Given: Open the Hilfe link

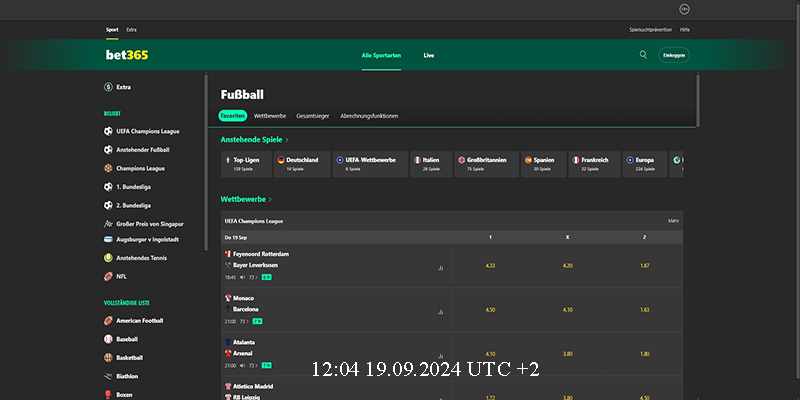Looking at the screenshot, I should tap(685, 30).
